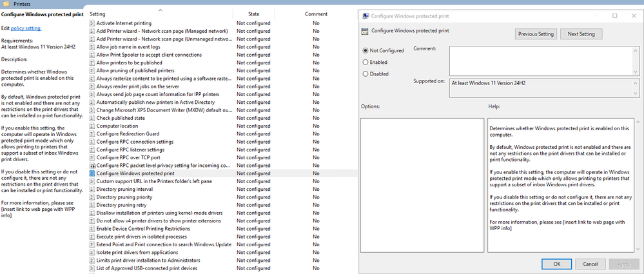This screenshot has width=644, height=274.
Task: Select Always rasterize content to be printed row
Action: click(x=222, y=79)
